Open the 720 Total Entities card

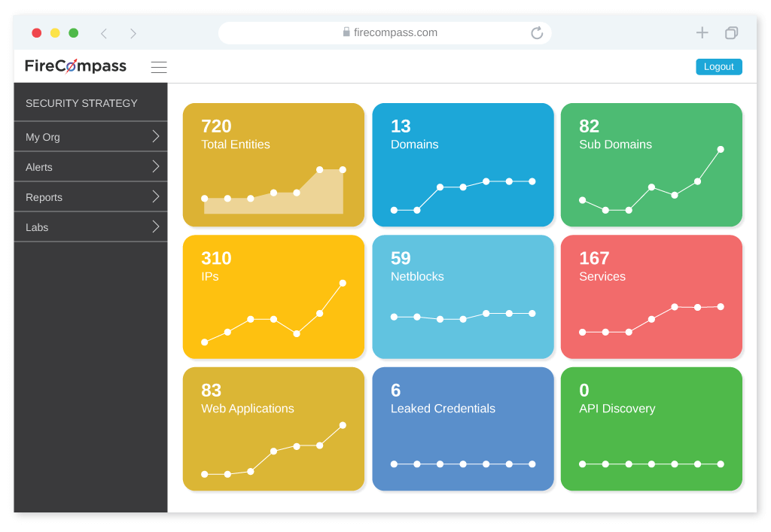click(x=273, y=165)
